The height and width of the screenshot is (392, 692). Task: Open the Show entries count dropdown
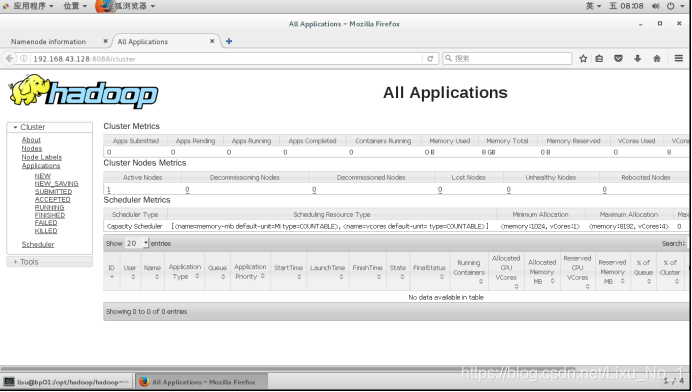coord(137,243)
